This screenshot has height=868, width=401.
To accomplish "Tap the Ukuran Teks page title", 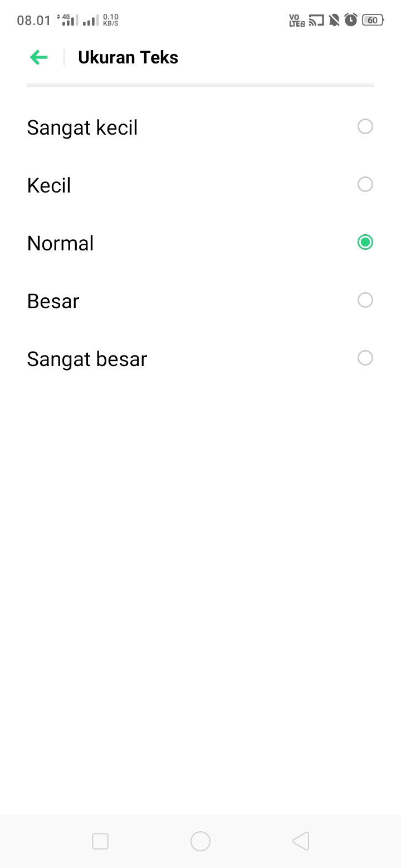I will (x=128, y=58).
